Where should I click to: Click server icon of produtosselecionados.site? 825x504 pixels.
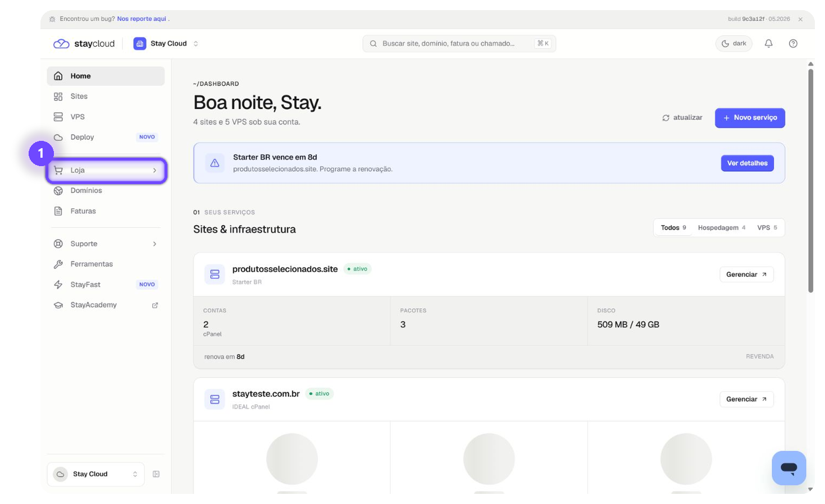tap(215, 274)
